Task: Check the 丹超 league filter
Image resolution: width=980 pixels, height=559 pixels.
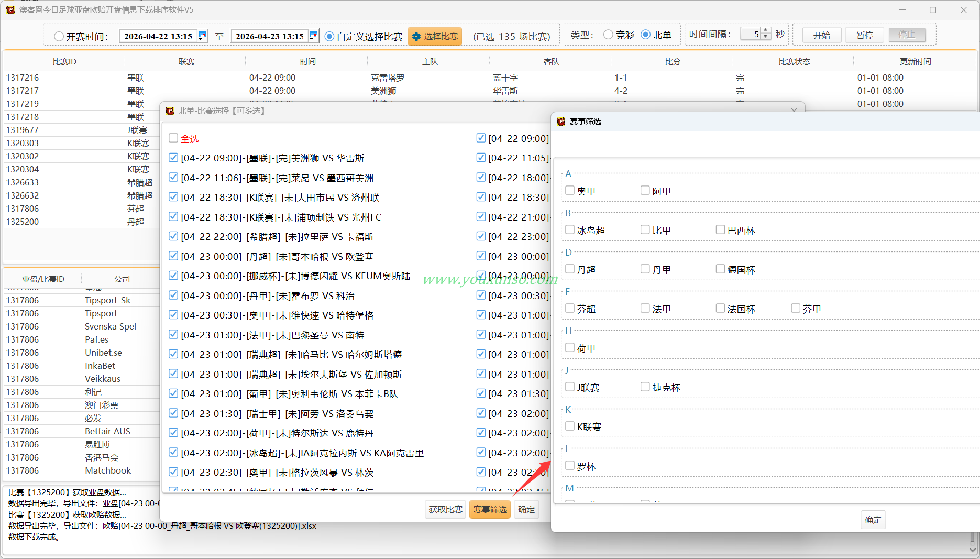Action: click(570, 269)
